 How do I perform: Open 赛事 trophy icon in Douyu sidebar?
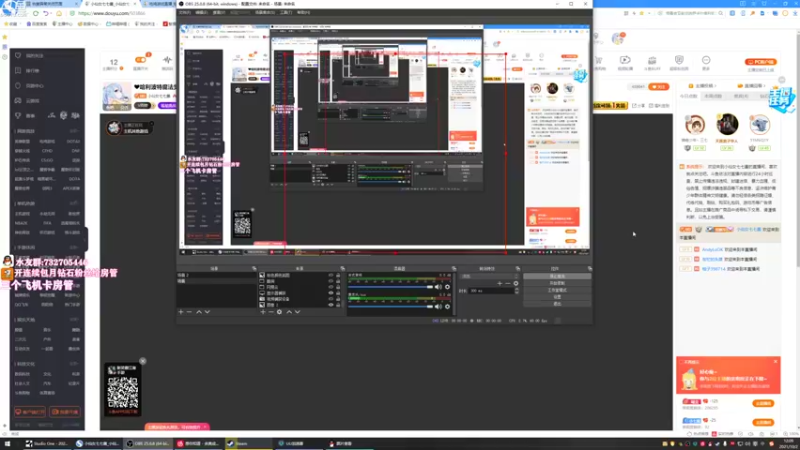click(x=18, y=115)
